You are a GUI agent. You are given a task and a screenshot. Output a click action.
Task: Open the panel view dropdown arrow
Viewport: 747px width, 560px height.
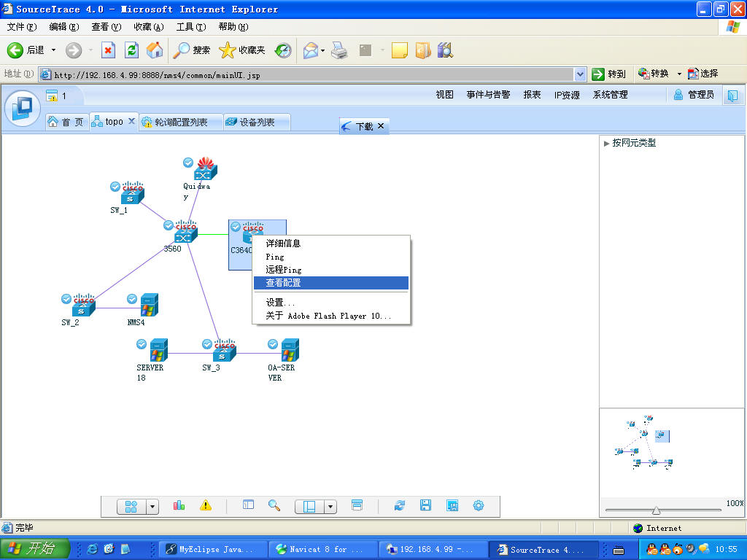pos(330,507)
